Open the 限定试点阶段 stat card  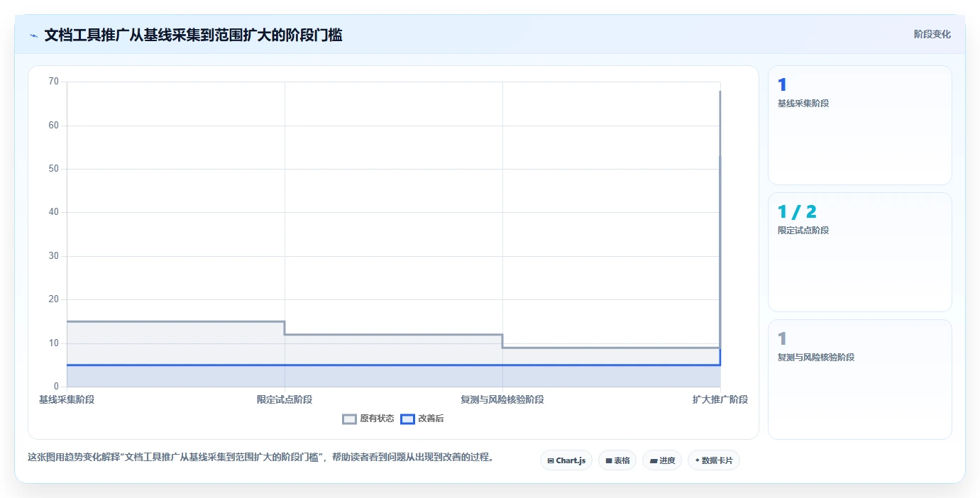click(859, 252)
